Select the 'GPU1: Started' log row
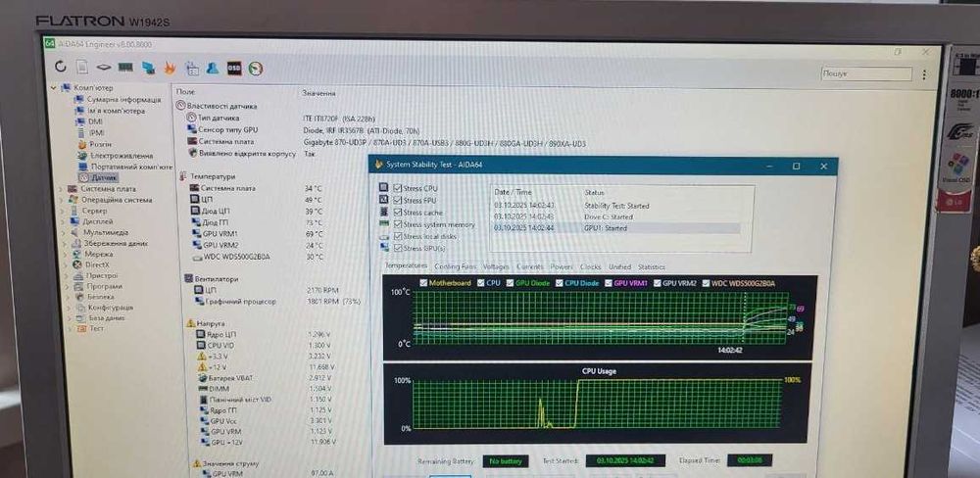This screenshot has height=478, width=980. point(616,228)
